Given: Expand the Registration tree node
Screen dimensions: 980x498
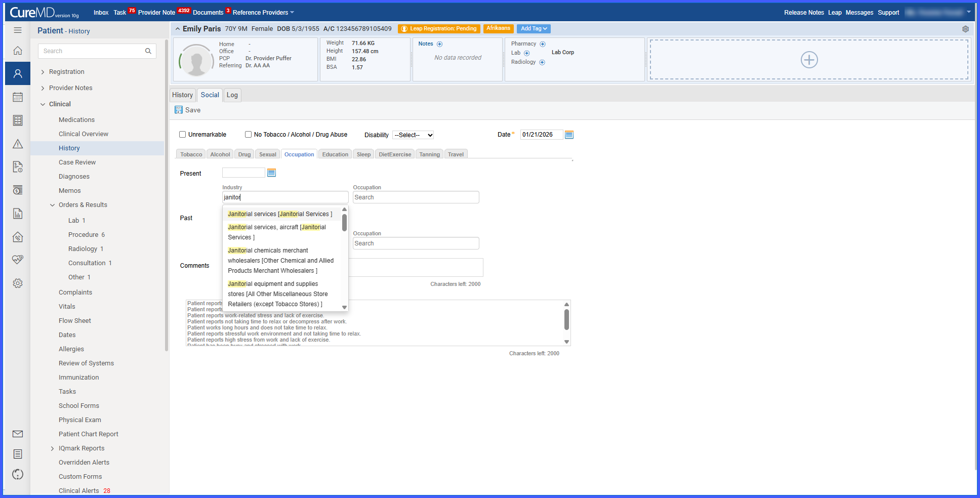Looking at the screenshot, I should tap(43, 72).
